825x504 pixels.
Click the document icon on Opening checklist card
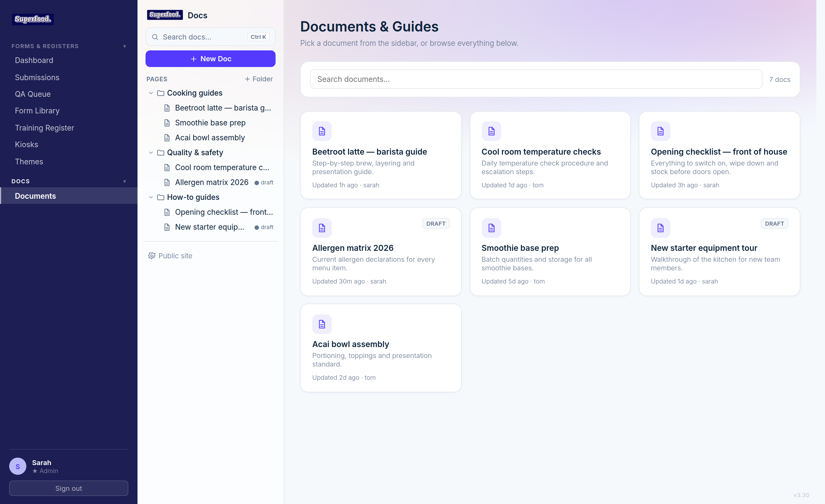pos(660,131)
